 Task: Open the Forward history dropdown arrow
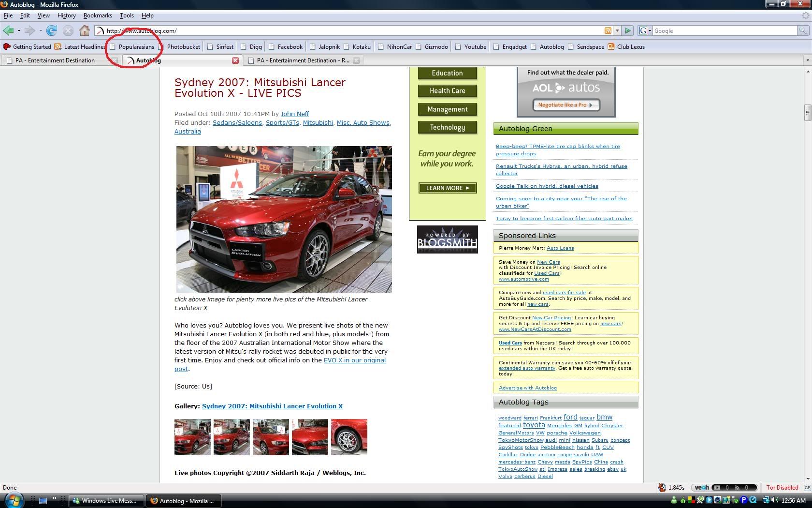[x=41, y=31]
